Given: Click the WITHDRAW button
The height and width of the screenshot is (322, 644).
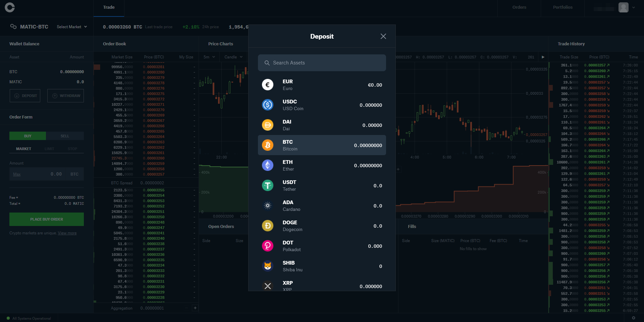Looking at the screenshot, I should (66, 96).
